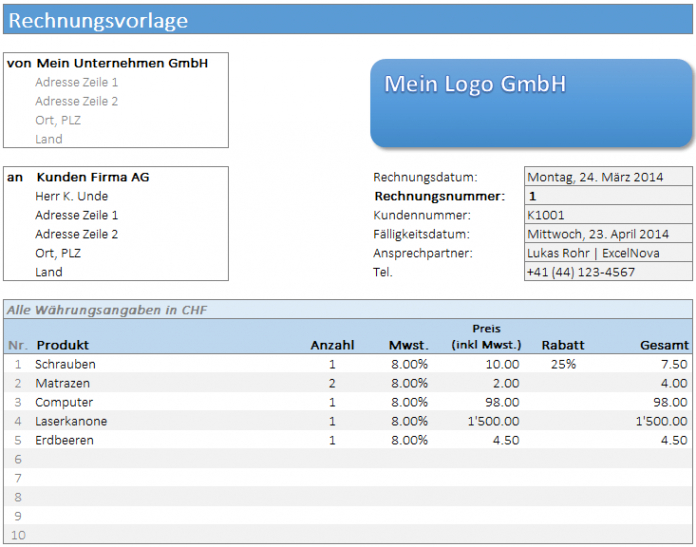This screenshot has width=696, height=547.
Task: Click the 25% discount cell for Schrauben
Action: (x=563, y=364)
